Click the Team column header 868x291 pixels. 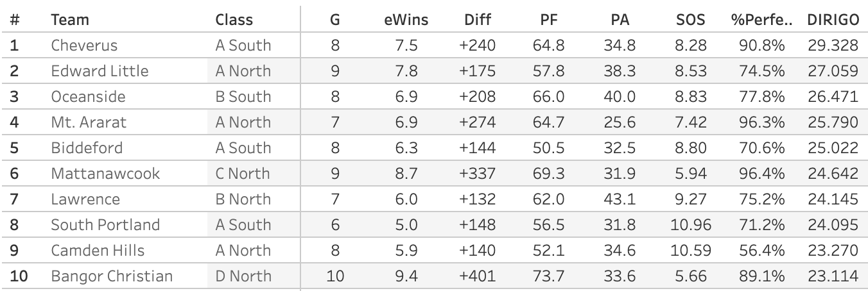click(70, 20)
